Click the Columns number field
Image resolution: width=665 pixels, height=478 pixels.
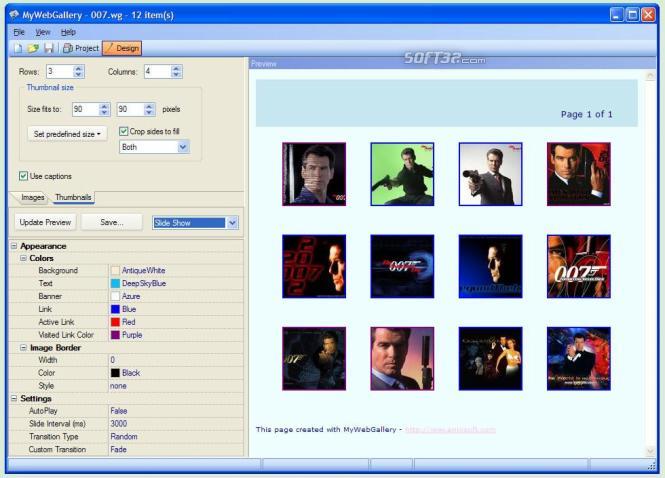(157, 71)
